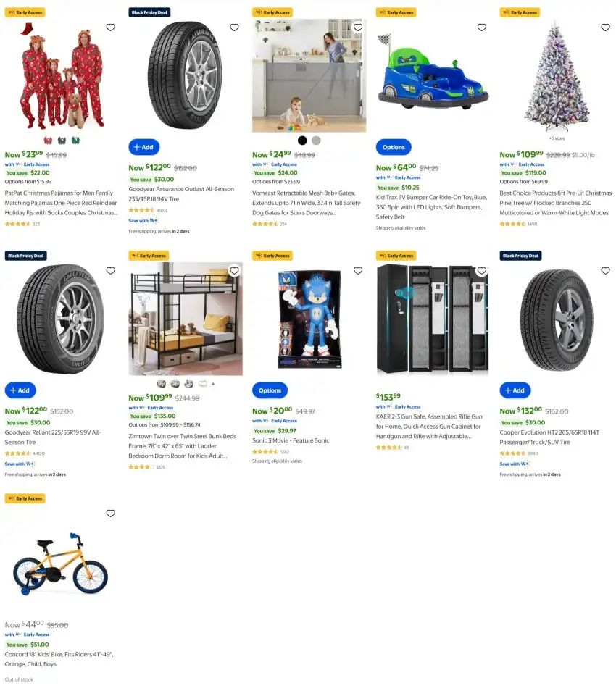Tap heart icon on Goodyear Assurance Outlast tire
The width and height of the screenshot is (616, 691).
coord(234,28)
